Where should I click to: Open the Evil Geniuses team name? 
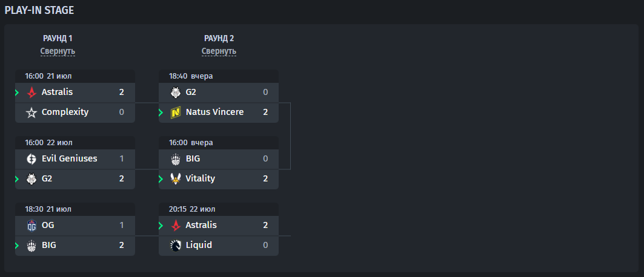coord(70,158)
